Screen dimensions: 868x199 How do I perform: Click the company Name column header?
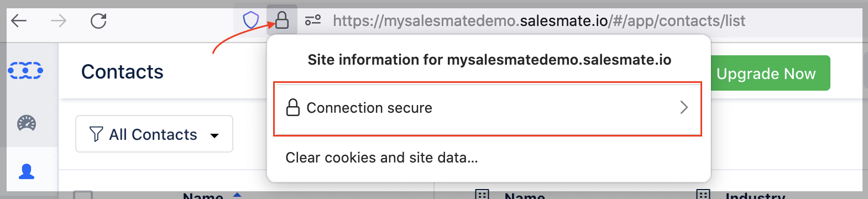[x=525, y=195]
